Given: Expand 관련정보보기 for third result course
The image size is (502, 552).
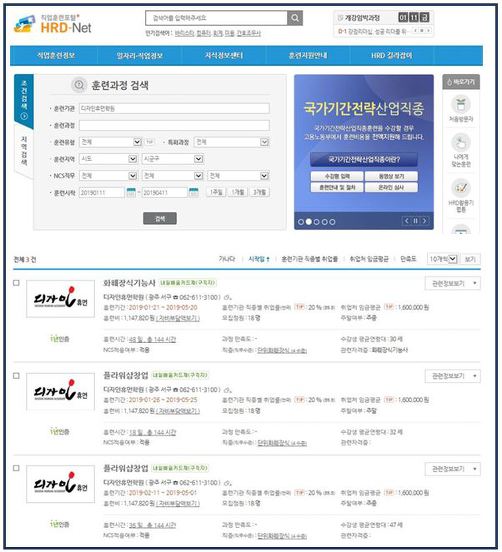Looking at the screenshot, I should (x=453, y=469).
